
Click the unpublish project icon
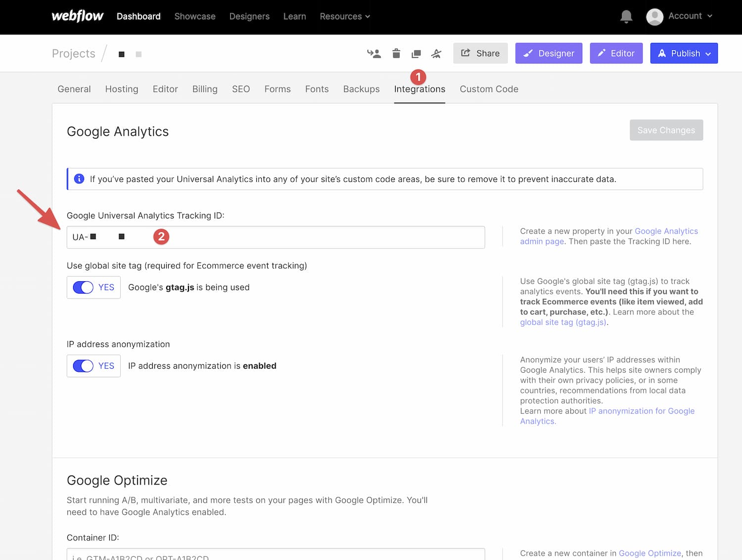[x=436, y=53]
